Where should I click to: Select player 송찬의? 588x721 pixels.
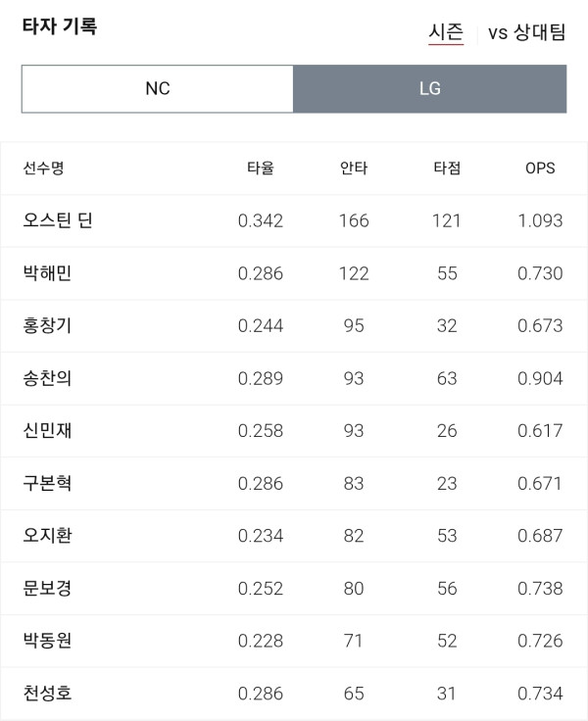(47, 378)
